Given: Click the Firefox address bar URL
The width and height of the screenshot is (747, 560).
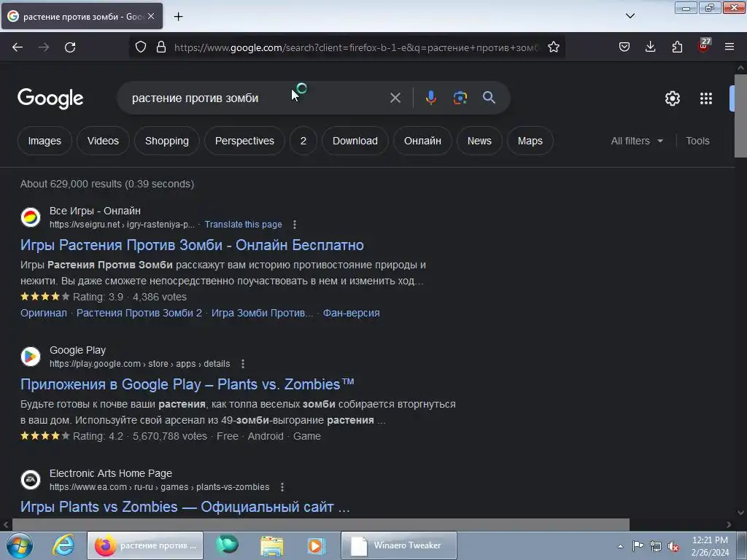Looking at the screenshot, I should (x=356, y=47).
